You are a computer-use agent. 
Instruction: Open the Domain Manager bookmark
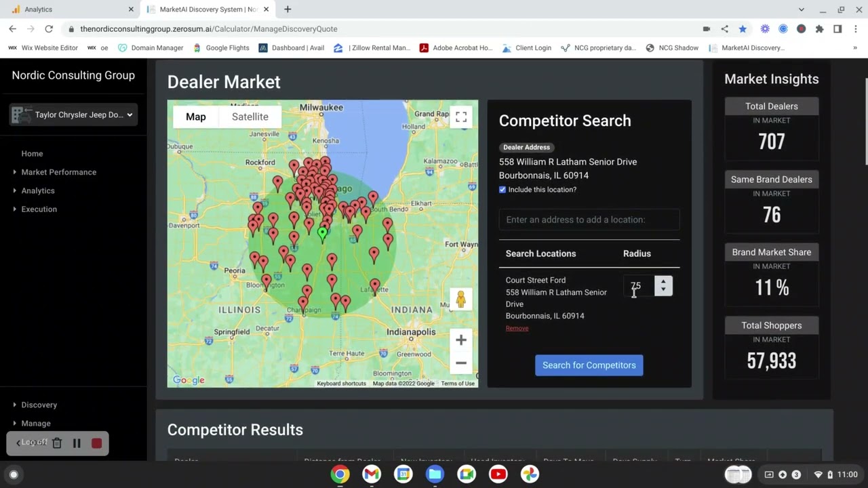[151, 47]
